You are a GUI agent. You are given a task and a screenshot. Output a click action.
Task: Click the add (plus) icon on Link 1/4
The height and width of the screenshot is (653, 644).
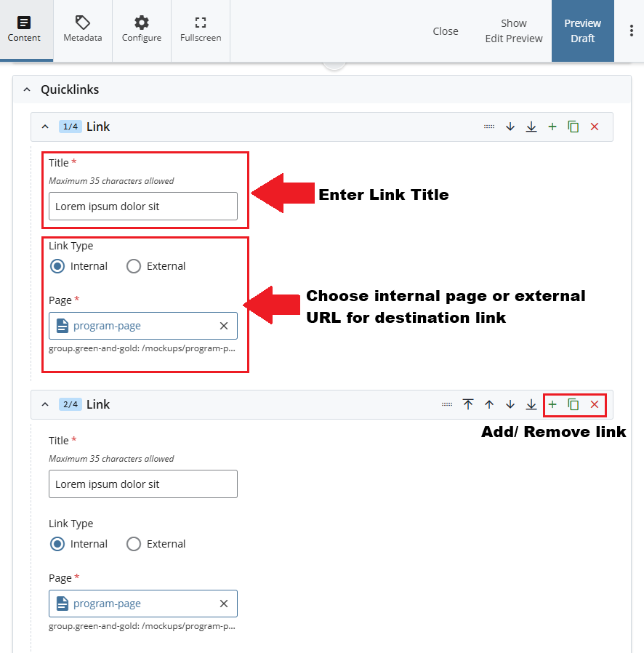(552, 127)
